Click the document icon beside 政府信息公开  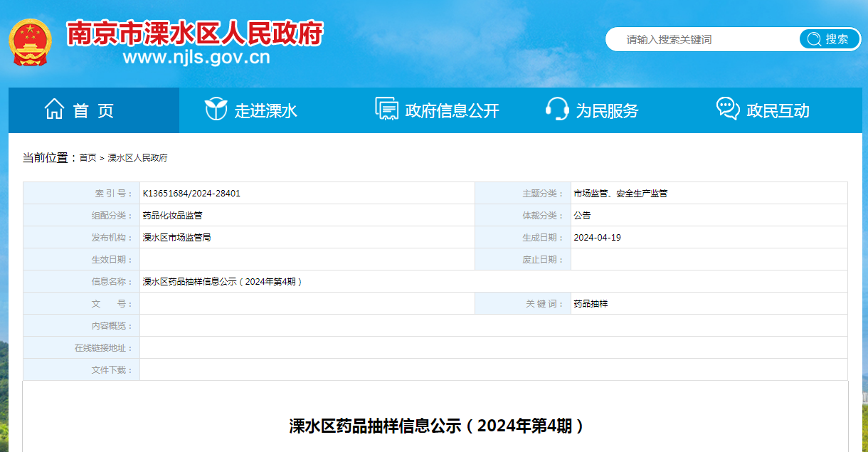[x=386, y=110]
